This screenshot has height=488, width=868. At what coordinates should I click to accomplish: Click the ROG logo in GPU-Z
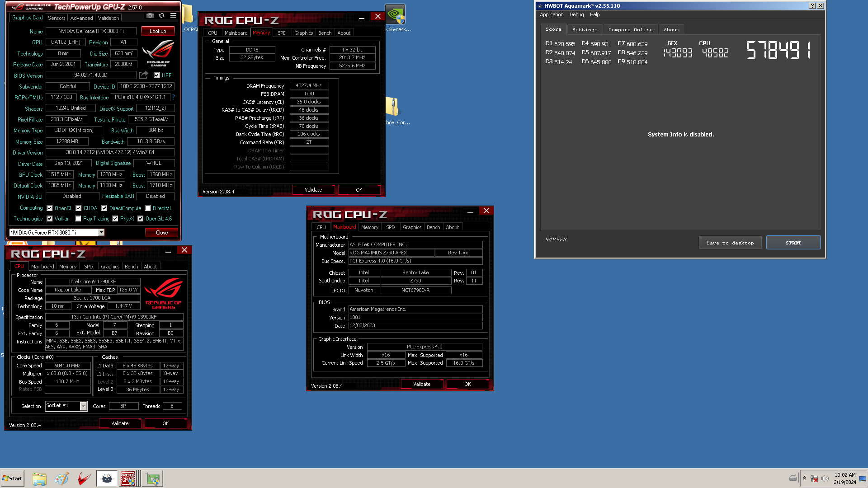point(158,52)
